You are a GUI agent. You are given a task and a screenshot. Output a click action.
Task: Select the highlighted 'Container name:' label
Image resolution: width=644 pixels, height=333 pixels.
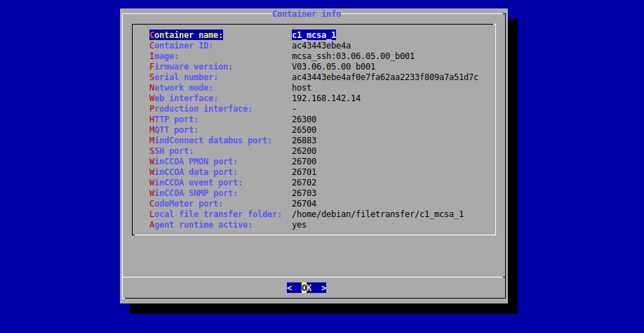(x=186, y=35)
